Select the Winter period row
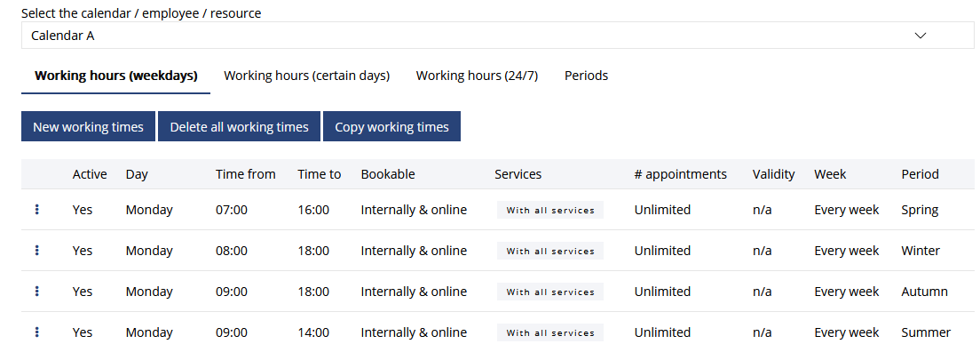 click(x=497, y=251)
